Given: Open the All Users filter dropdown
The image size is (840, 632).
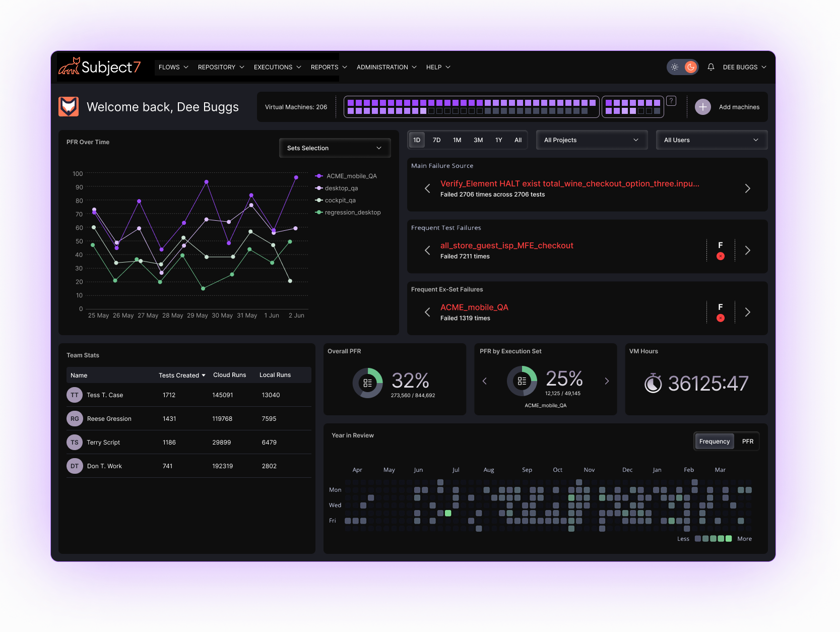Looking at the screenshot, I should click(x=711, y=140).
